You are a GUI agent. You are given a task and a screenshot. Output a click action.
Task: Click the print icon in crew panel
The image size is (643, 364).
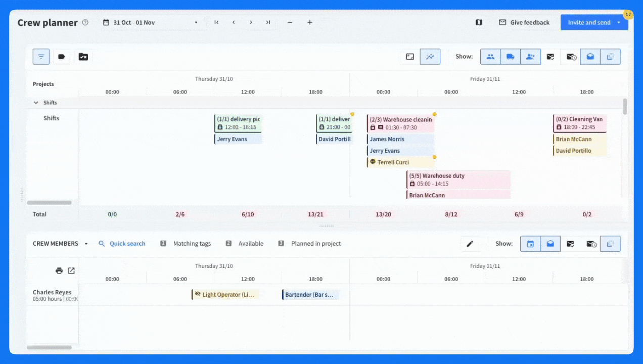pyautogui.click(x=59, y=270)
